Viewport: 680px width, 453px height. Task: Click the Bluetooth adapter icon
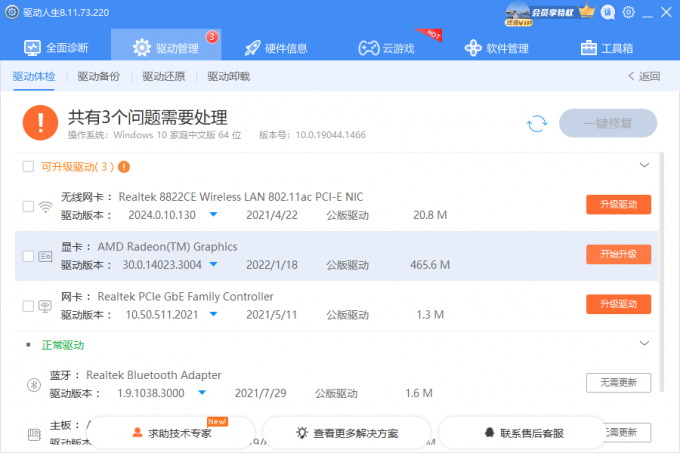tap(34, 385)
